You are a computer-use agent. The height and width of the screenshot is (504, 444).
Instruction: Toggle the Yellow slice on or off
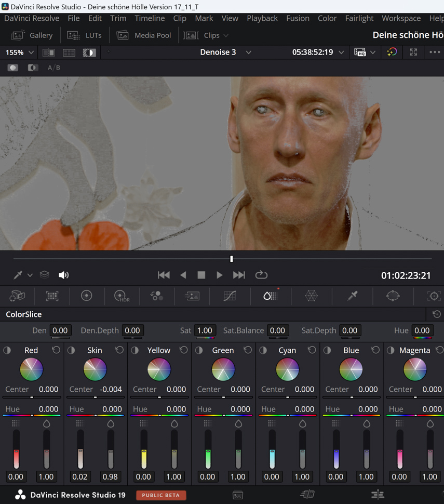click(134, 350)
